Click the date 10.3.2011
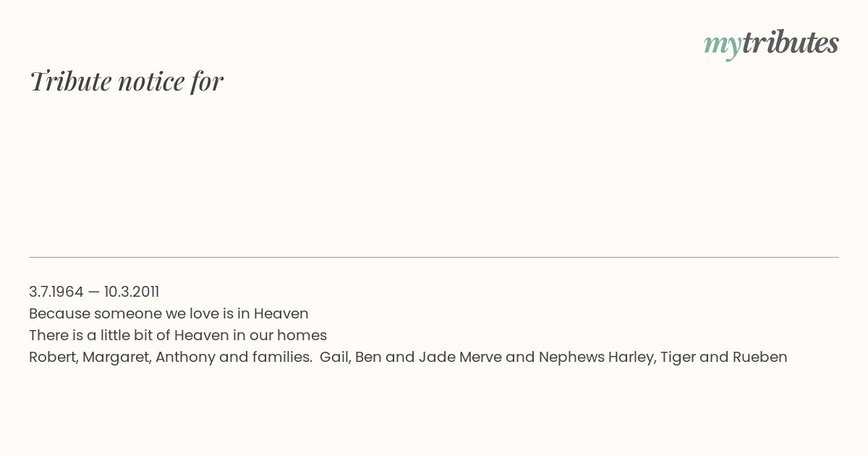Viewport: 868px width, 456px height. pos(132,292)
